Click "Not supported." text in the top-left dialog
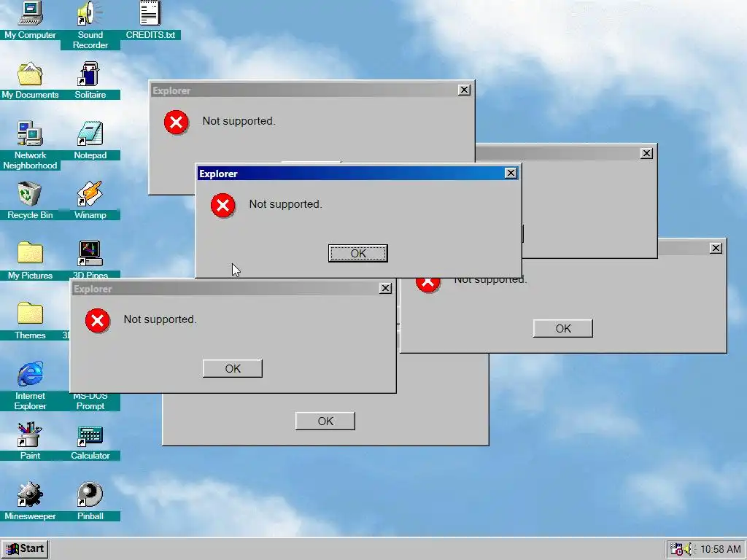The height and width of the screenshot is (560, 747). pos(239,121)
